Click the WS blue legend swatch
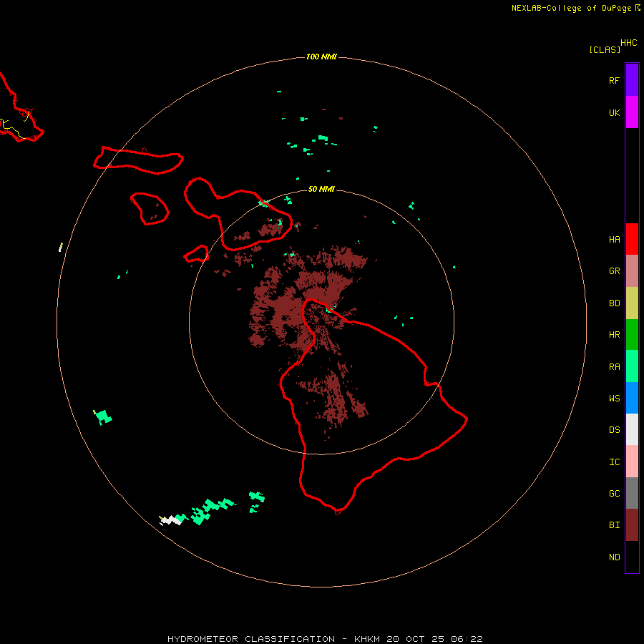644x644 pixels. click(x=632, y=398)
